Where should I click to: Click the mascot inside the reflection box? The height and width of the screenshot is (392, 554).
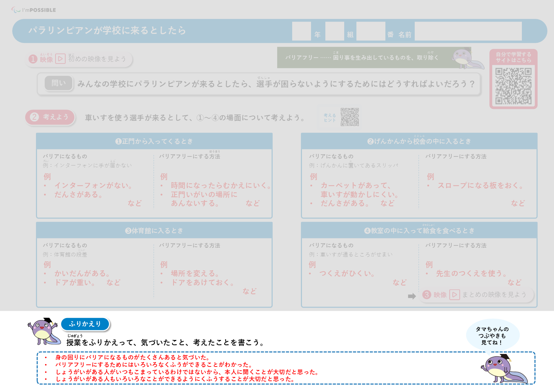click(x=503, y=369)
